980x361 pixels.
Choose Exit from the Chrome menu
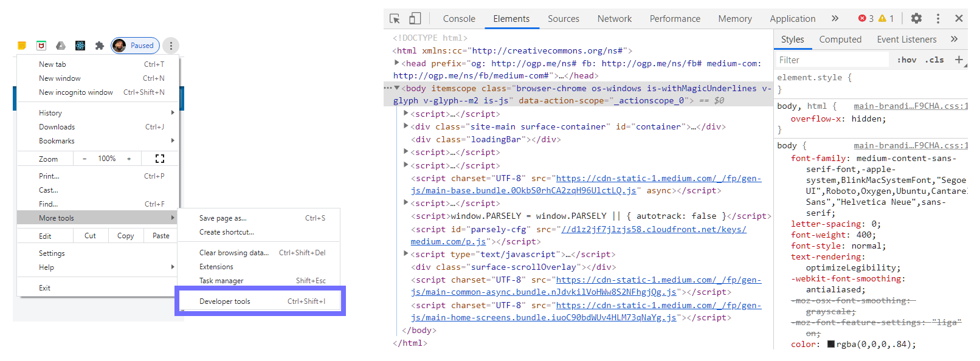[x=98, y=288]
